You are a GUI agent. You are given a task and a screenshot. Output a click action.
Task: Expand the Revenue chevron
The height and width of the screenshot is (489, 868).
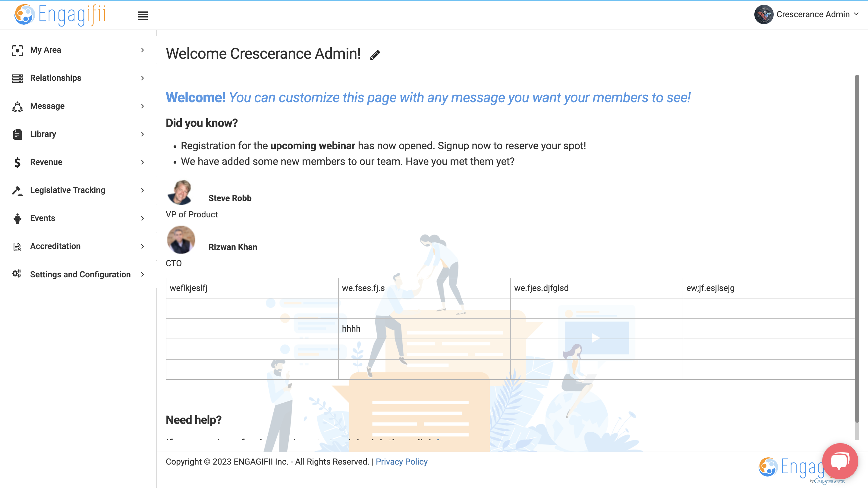pyautogui.click(x=143, y=162)
